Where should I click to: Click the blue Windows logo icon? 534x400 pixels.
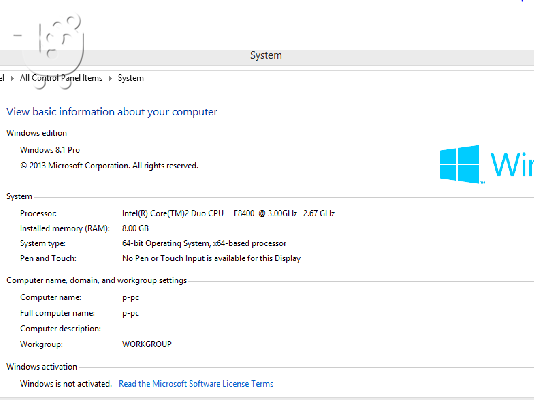[460, 164]
